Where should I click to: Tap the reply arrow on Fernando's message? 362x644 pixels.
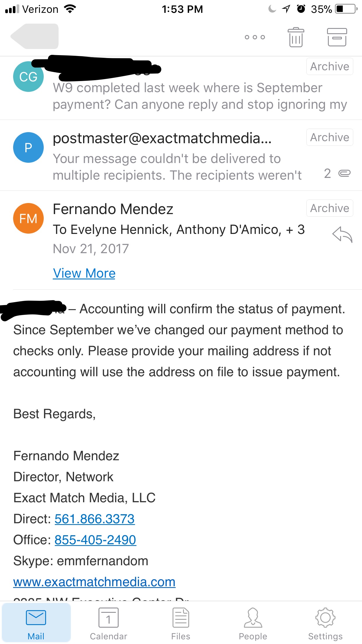342,235
